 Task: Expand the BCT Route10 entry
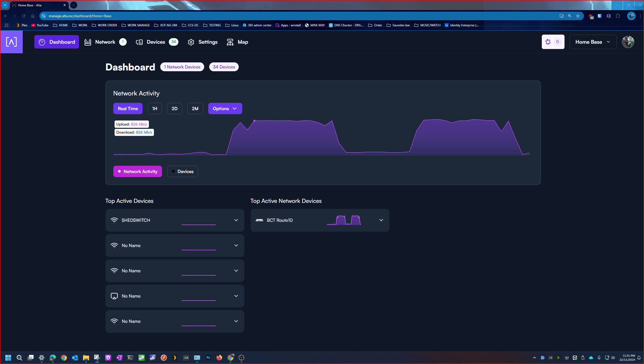pos(381,220)
